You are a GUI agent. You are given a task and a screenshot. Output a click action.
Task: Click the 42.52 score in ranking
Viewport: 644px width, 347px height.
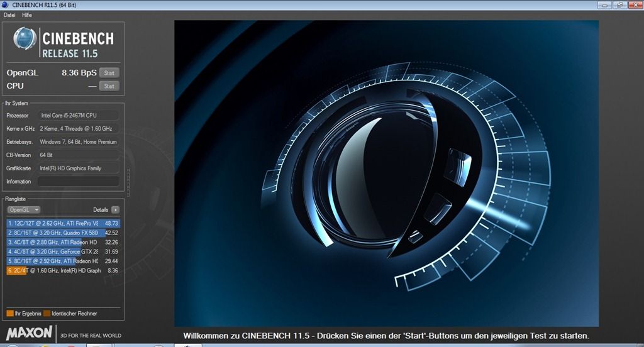(x=111, y=233)
